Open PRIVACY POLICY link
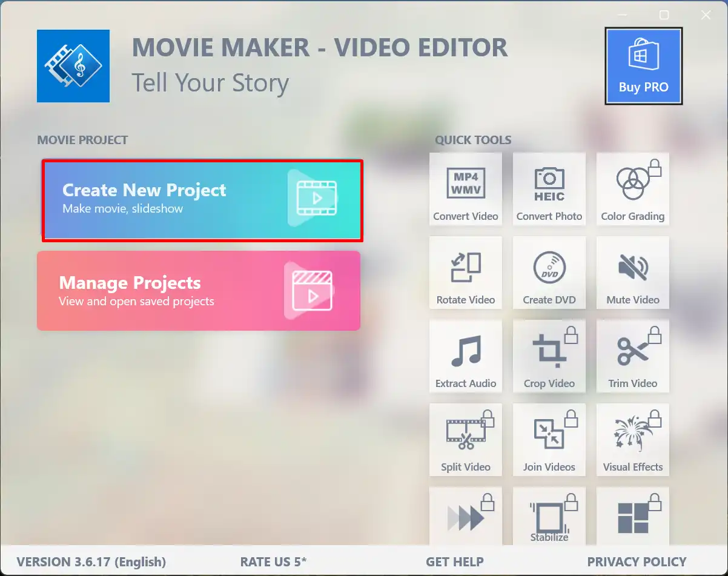The width and height of the screenshot is (728, 576). tap(637, 562)
